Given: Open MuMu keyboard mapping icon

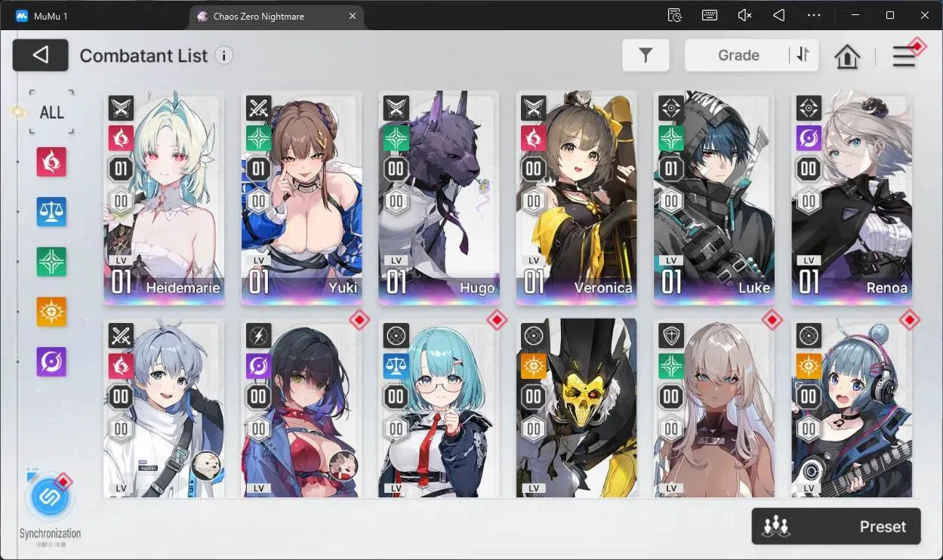Looking at the screenshot, I should tap(710, 15).
